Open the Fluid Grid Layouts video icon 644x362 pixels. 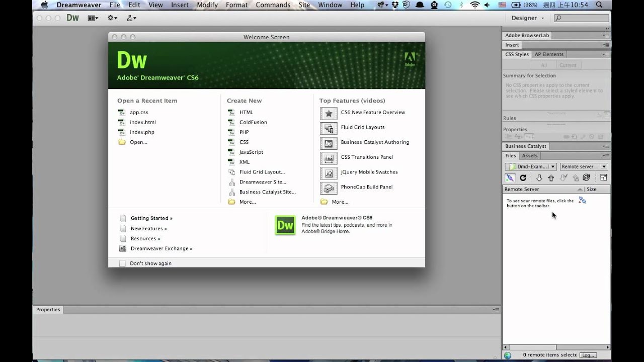coord(329,128)
